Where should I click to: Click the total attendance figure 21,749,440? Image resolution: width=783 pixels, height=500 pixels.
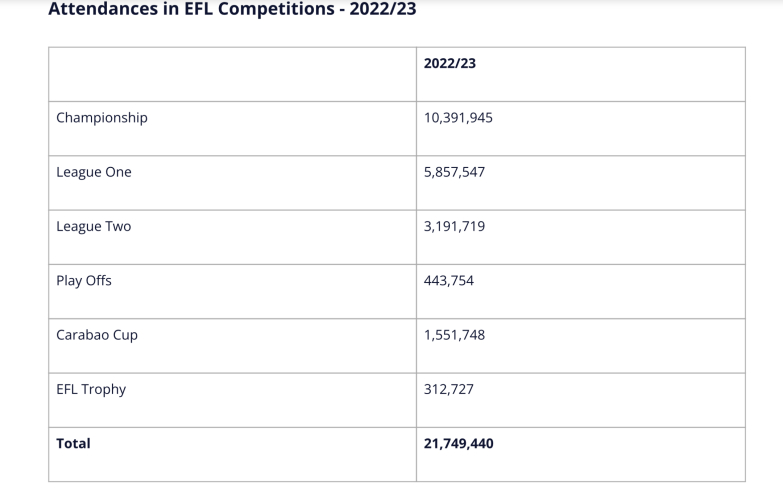[x=459, y=443]
